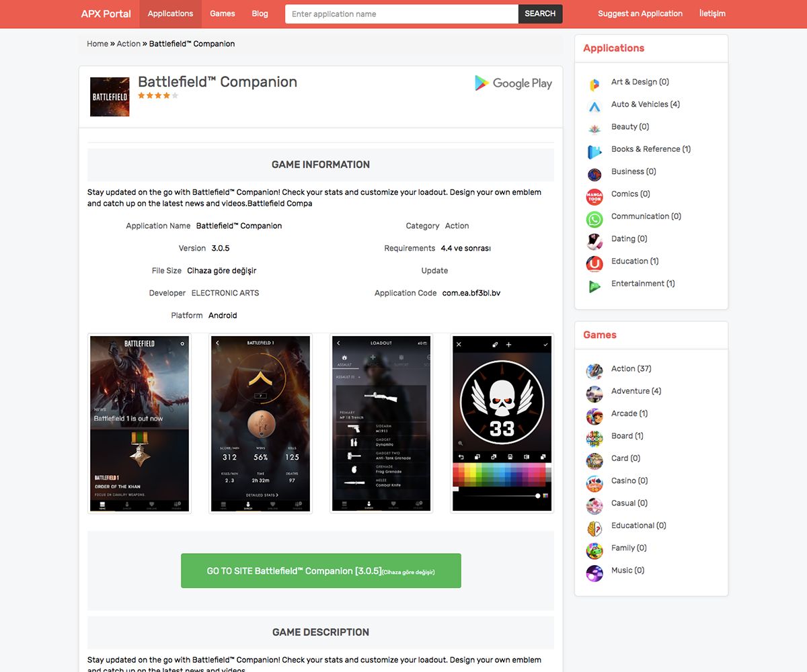The width and height of the screenshot is (807, 672).
Task: Open Action (37) games link
Action: coord(631,369)
